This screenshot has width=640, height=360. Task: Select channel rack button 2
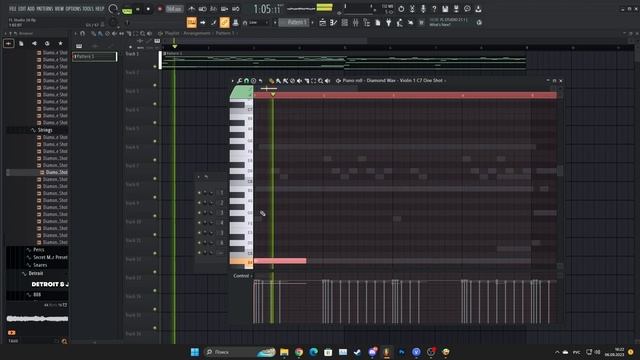point(222,203)
